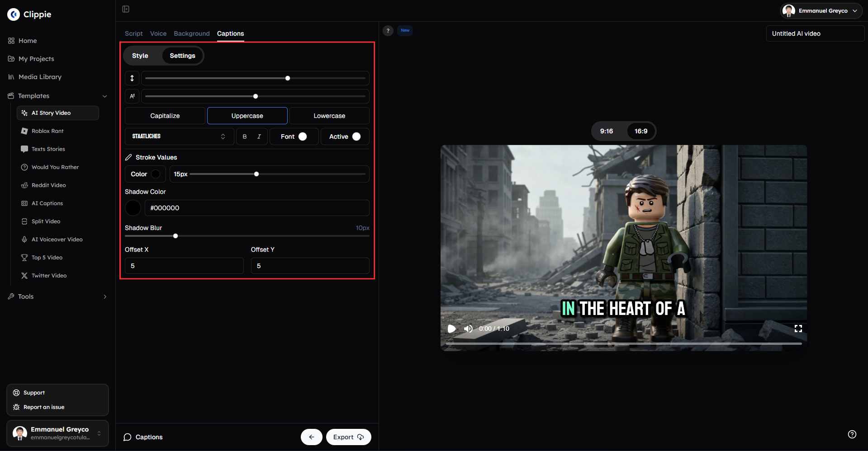868x451 pixels.
Task: Adjust the Shadow Blur slider
Action: coord(247,236)
